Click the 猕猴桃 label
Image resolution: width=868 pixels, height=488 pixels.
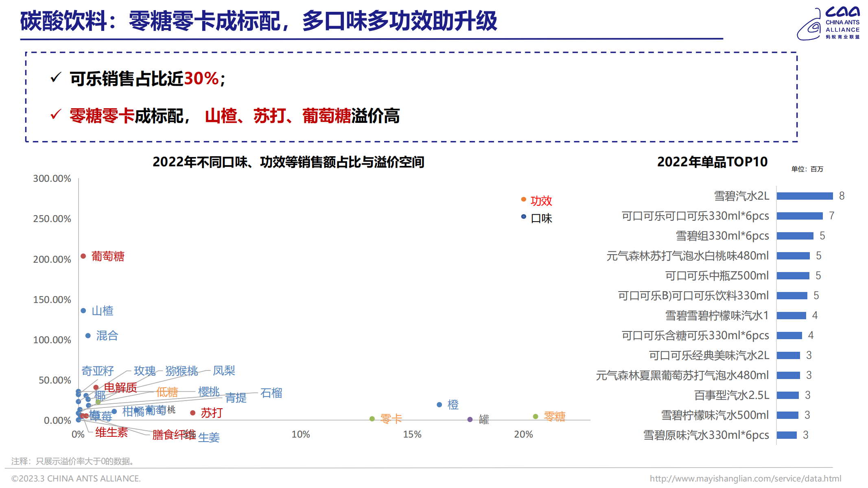pyautogui.click(x=181, y=371)
